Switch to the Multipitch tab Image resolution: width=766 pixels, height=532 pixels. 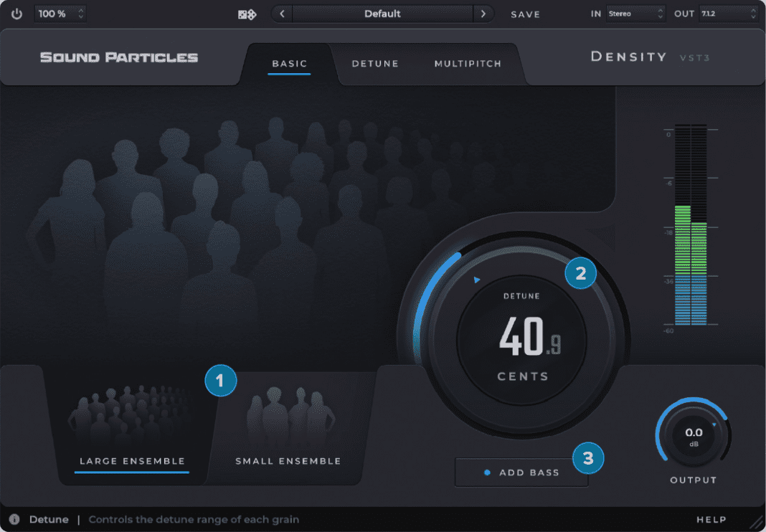[x=468, y=64]
